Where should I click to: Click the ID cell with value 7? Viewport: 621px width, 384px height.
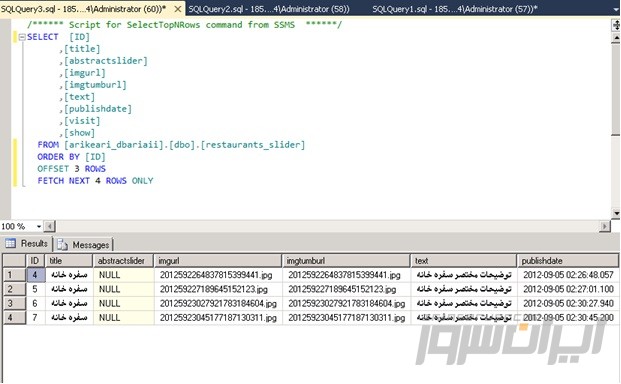pyautogui.click(x=35, y=317)
